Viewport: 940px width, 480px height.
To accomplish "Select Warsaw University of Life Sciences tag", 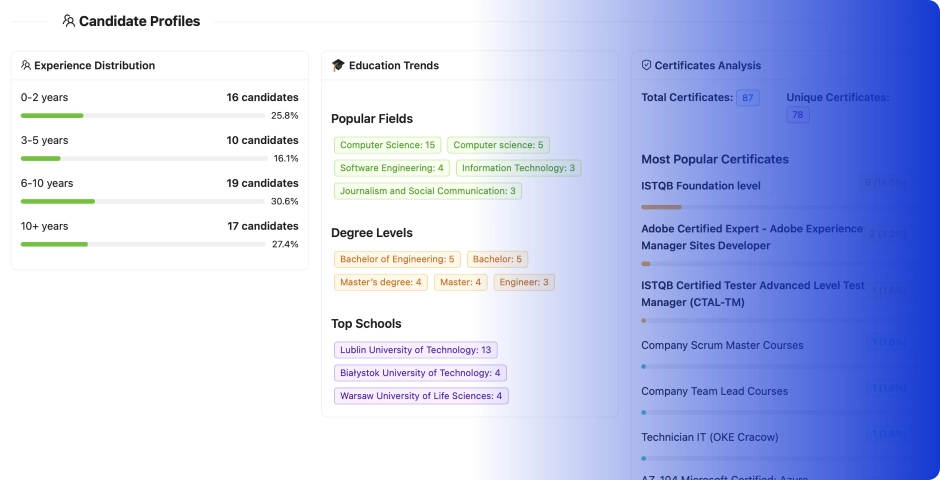I will coord(421,396).
